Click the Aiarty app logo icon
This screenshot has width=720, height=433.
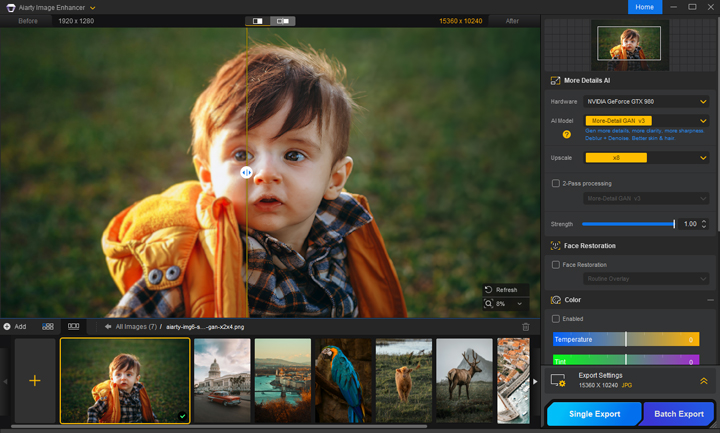(10, 7)
